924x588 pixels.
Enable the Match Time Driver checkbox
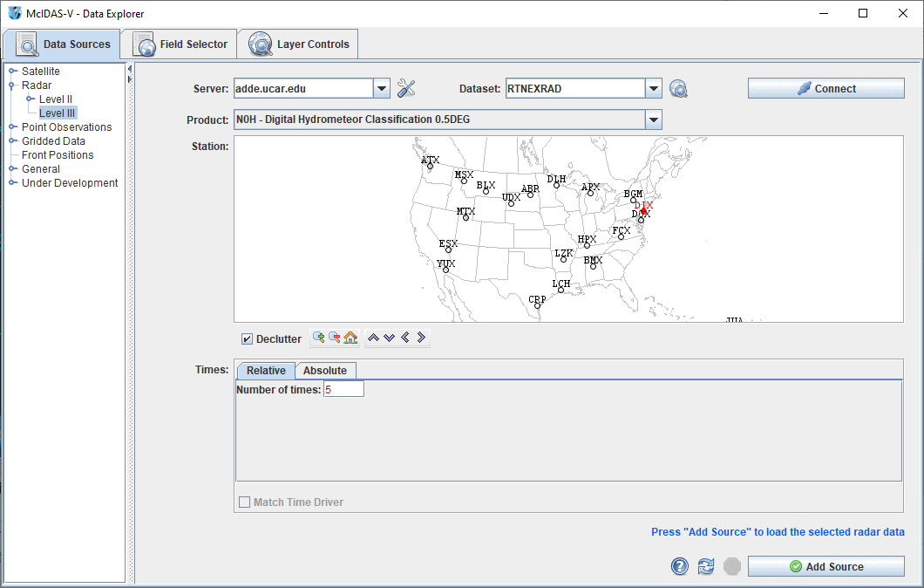(245, 502)
